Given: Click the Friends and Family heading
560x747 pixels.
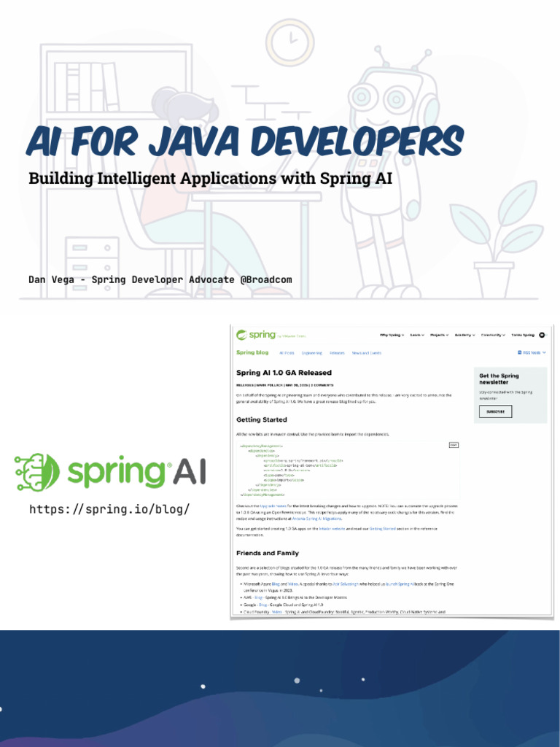Looking at the screenshot, I should tap(268, 553).
